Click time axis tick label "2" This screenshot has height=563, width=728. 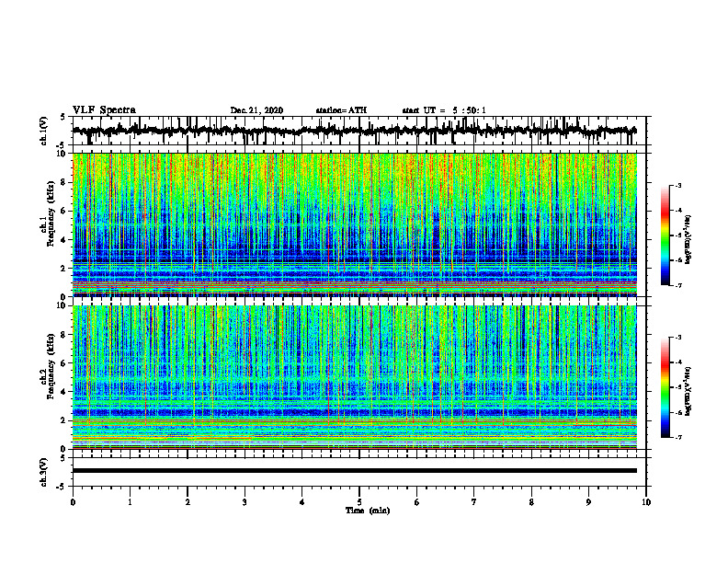188,502
